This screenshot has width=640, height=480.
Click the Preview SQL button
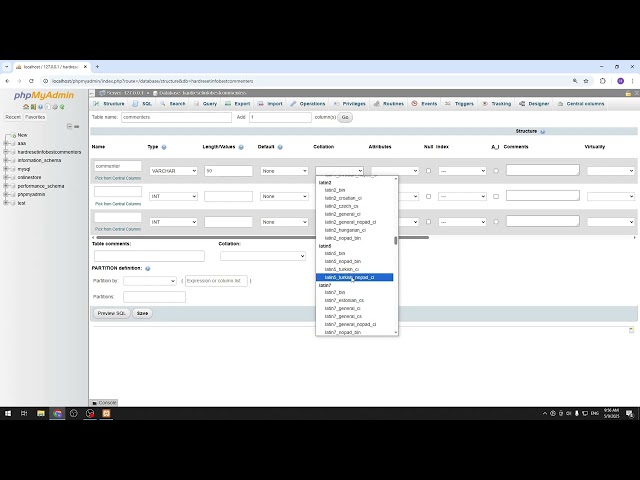[x=111, y=313]
